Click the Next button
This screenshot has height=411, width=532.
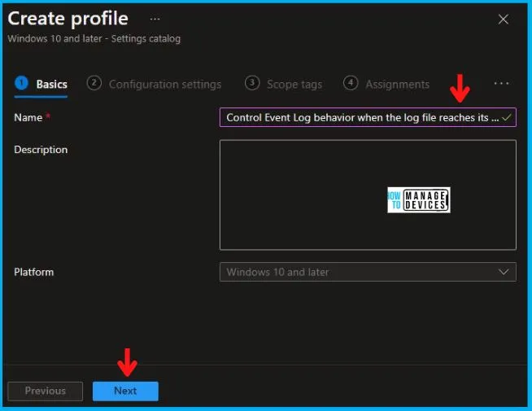click(x=125, y=391)
